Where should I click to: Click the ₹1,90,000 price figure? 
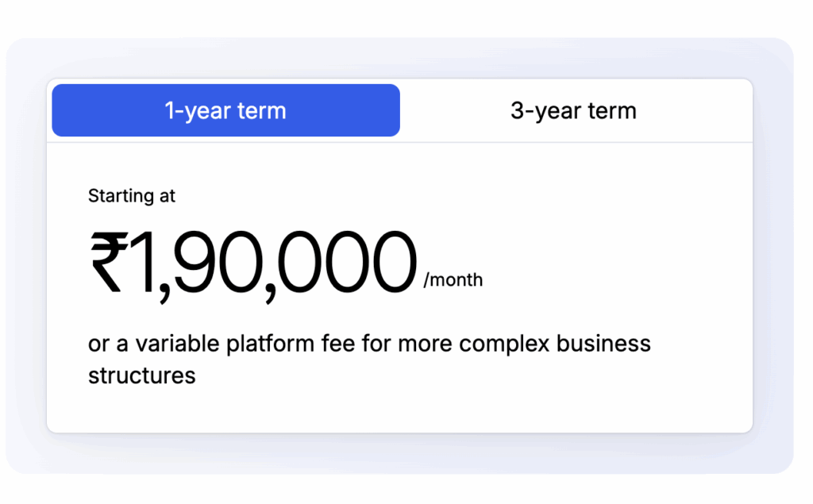pyautogui.click(x=254, y=263)
